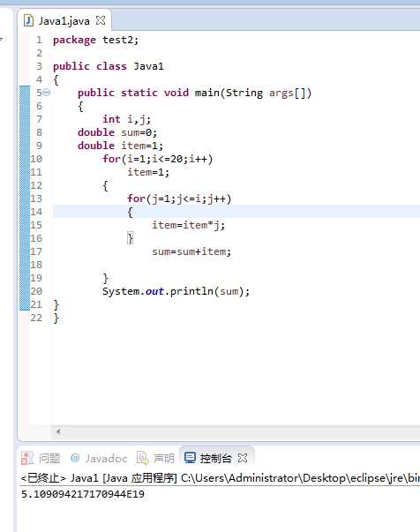
Task: Click the Declaration tab icon
Action: click(142, 459)
